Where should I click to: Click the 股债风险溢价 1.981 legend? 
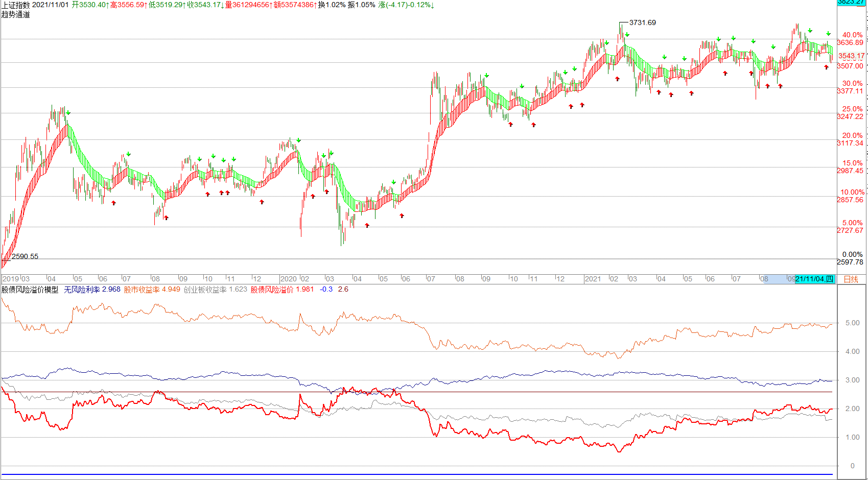pyautogui.click(x=282, y=290)
